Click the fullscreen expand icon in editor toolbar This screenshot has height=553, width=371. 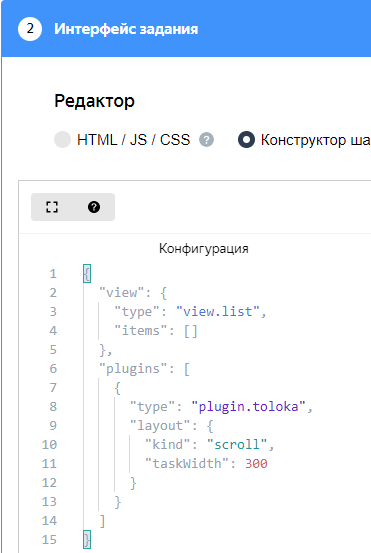(52, 207)
